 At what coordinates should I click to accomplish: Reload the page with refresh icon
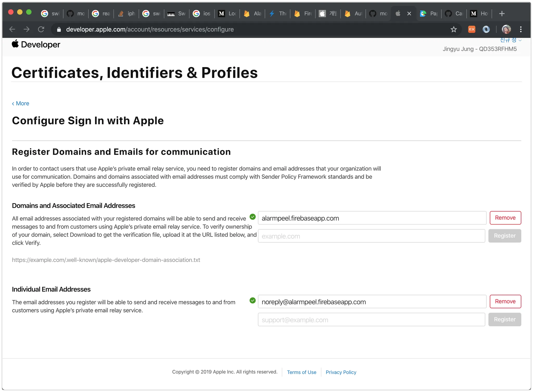[41, 29]
